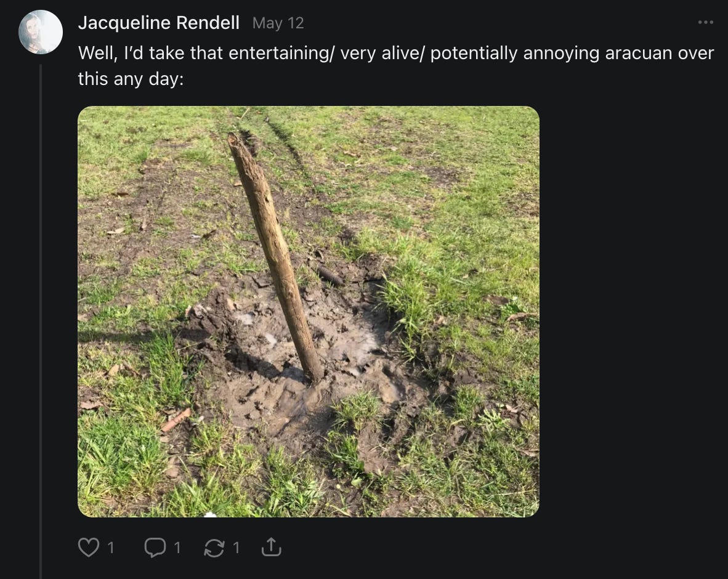The image size is (728, 579).
Task: Click the 'this any day:' text line
Action: click(131, 79)
